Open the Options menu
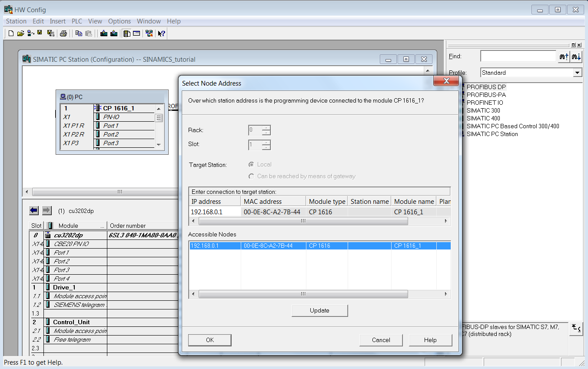 coord(120,21)
